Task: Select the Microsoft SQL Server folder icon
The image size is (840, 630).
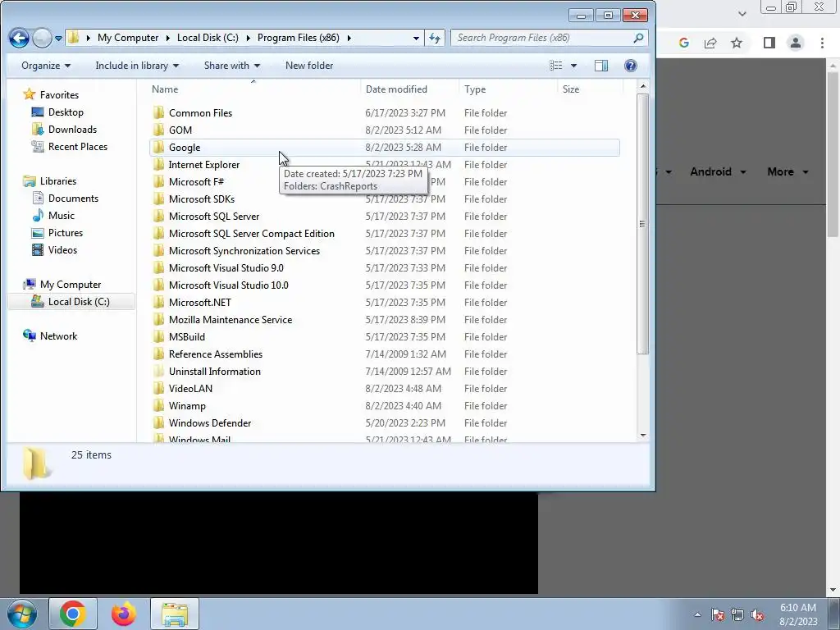Action: [x=158, y=217]
